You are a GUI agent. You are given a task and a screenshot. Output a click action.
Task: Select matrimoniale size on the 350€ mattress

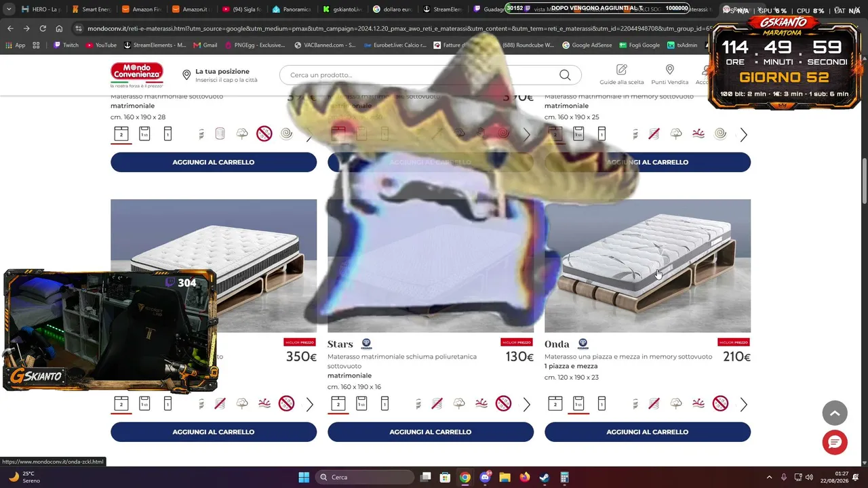pos(121,404)
